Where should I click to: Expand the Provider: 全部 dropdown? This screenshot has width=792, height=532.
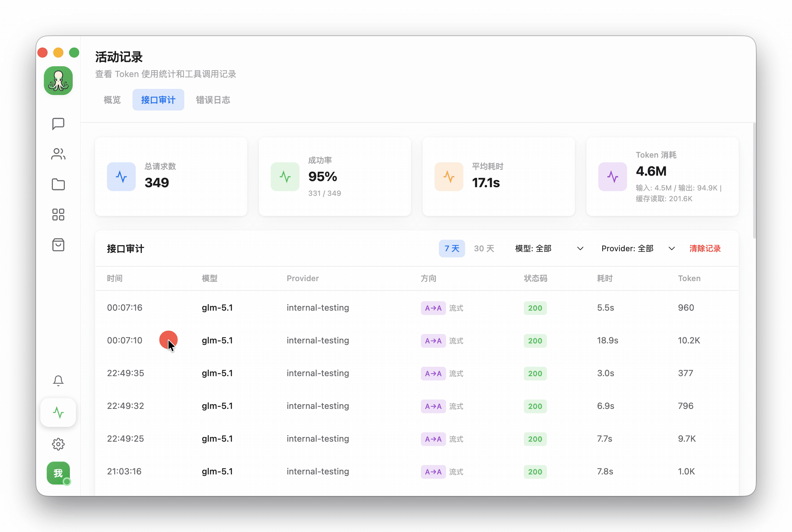pos(638,249)
